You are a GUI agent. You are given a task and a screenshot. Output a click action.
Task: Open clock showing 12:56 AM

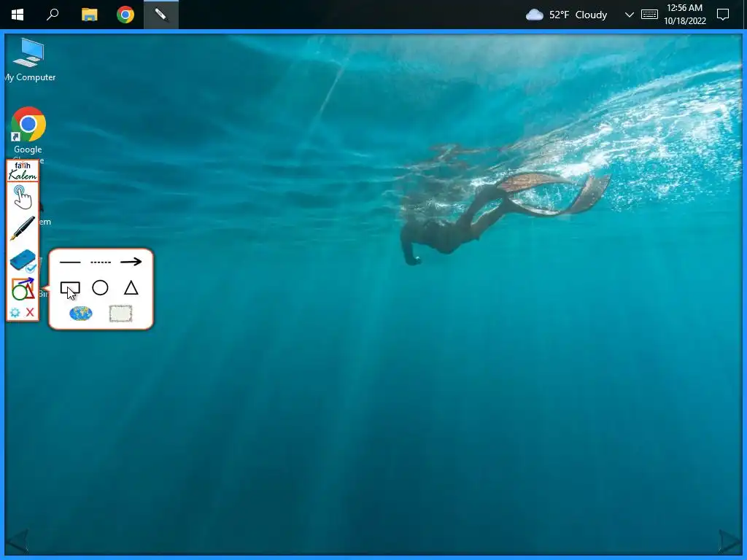(684, 15)
